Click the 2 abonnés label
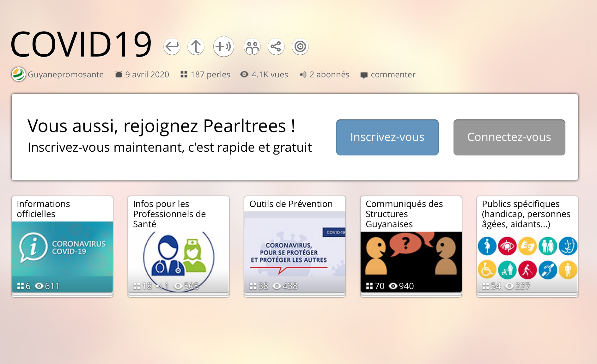 (329, 75)
